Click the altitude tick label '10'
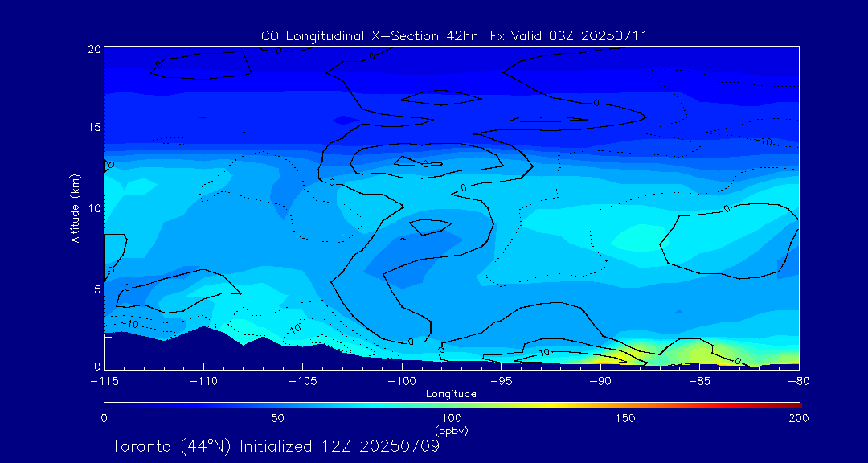The height and width of the screenshot is (463, 868). (x=93, y=208)
